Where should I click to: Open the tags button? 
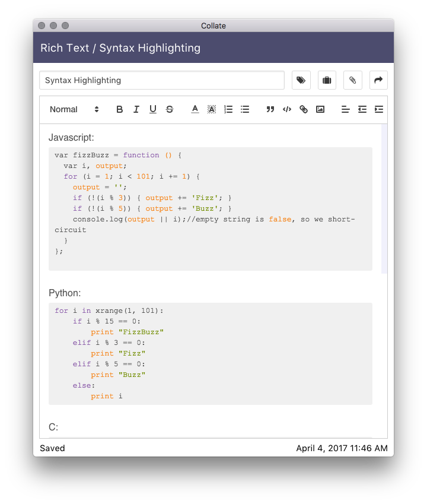301,80
